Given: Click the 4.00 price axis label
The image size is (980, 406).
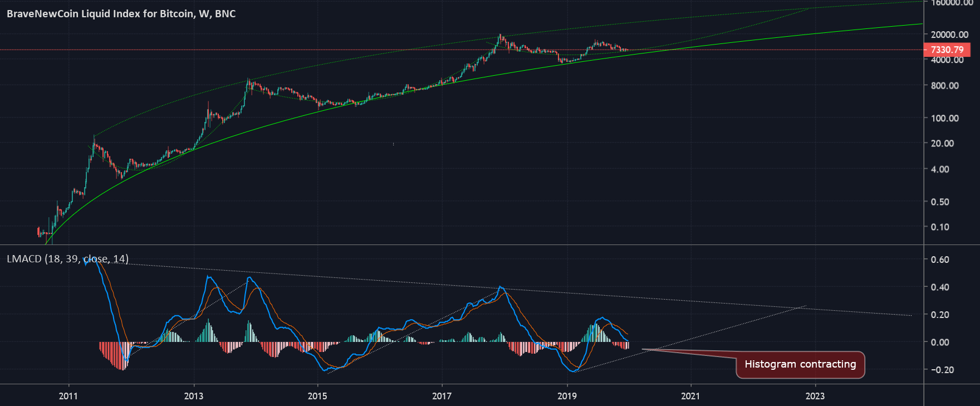Looking at the screenshot, I should (940, 169).
